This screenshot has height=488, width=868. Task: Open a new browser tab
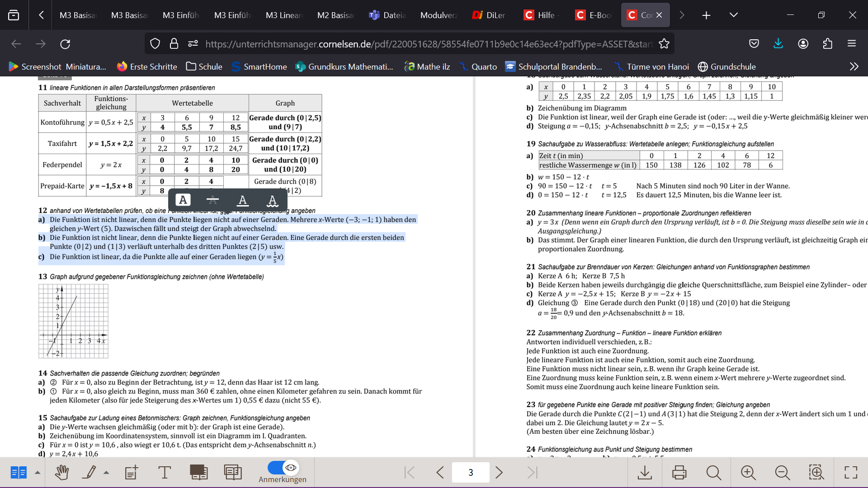pos(706,15)
